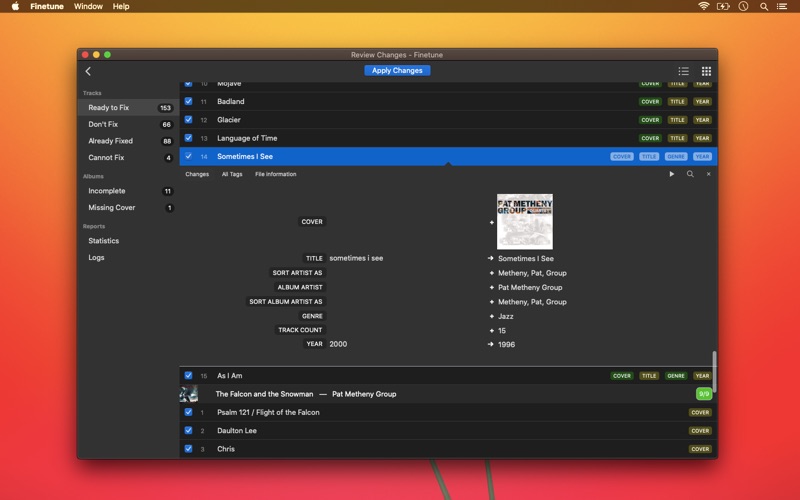Open the Window menu

[88, 6]
